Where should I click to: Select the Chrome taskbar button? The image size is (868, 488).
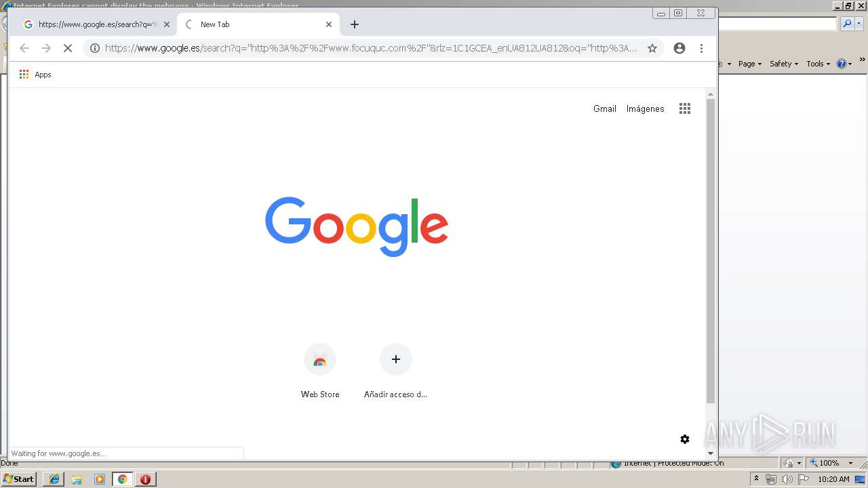pyautogui.click(x=123, y=479)
